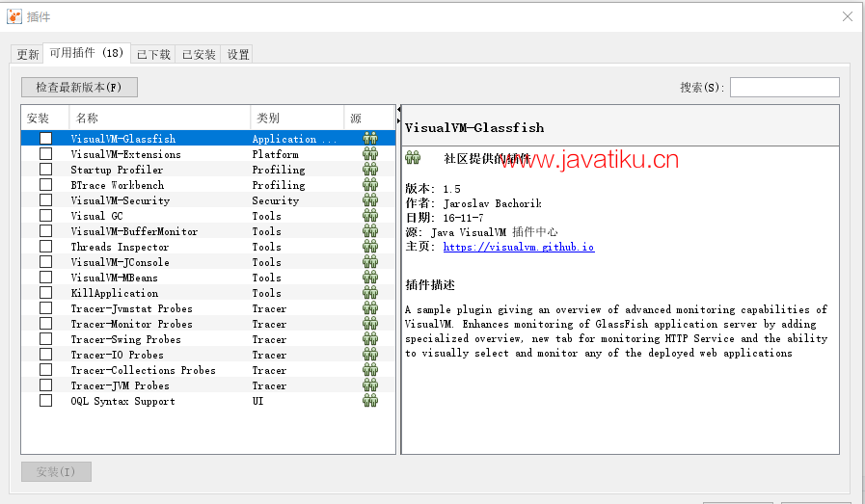Select the 可用插件 (18) tab
This screenshot has height=504, width=865.
87,53
